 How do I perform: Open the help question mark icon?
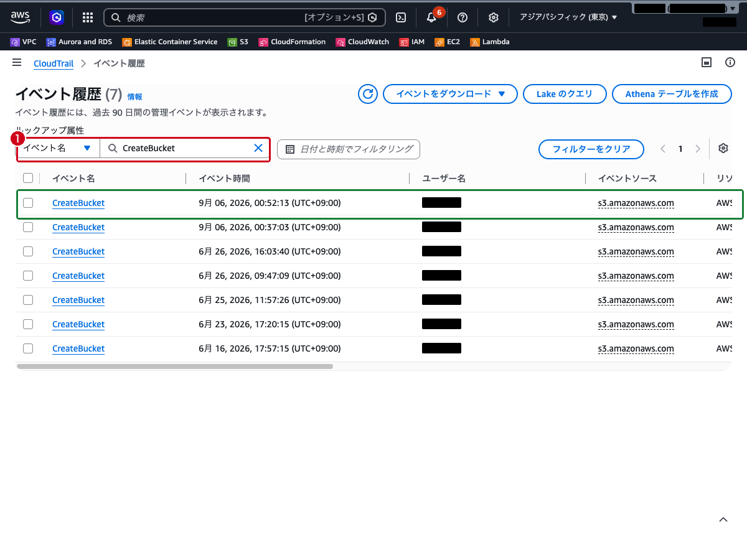pyautogui.click(x=463, y=17)
